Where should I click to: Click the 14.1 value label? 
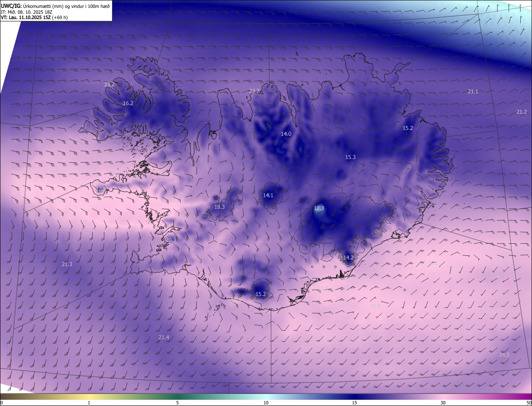(268, 195)
